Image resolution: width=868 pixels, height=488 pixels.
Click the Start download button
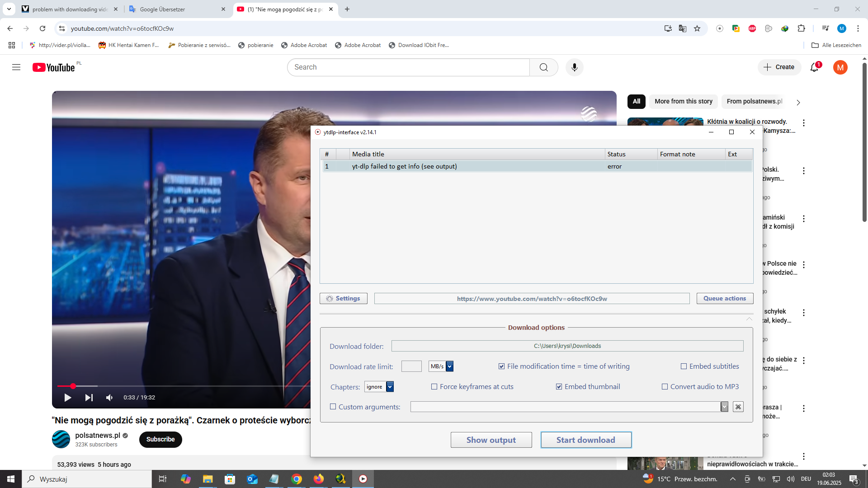[585, 440]
